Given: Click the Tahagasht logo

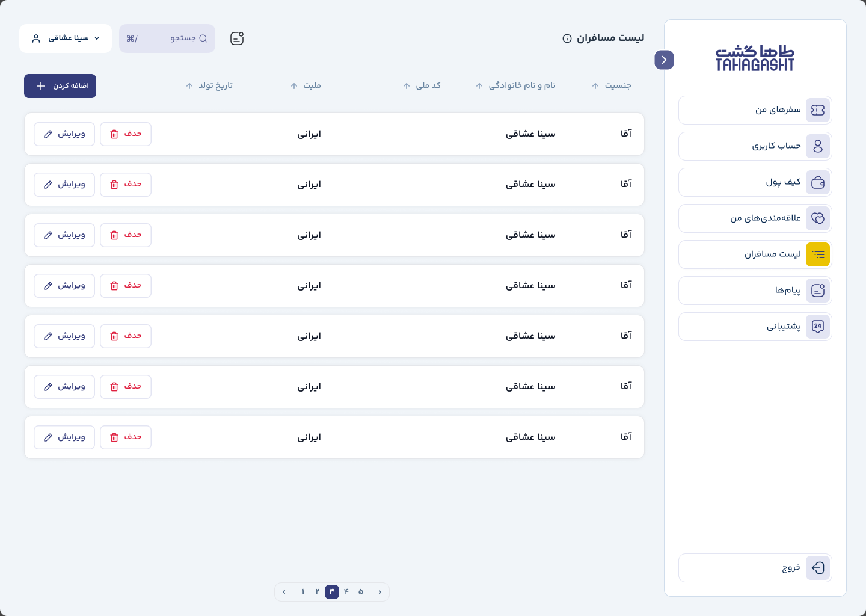Looking at the screenshot, I should [755, 58].
